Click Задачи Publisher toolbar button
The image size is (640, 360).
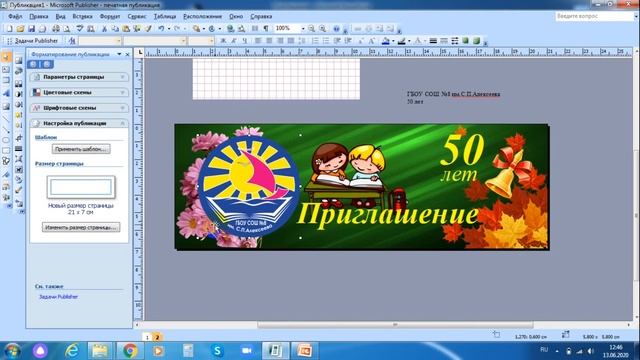tap(33, 41)
